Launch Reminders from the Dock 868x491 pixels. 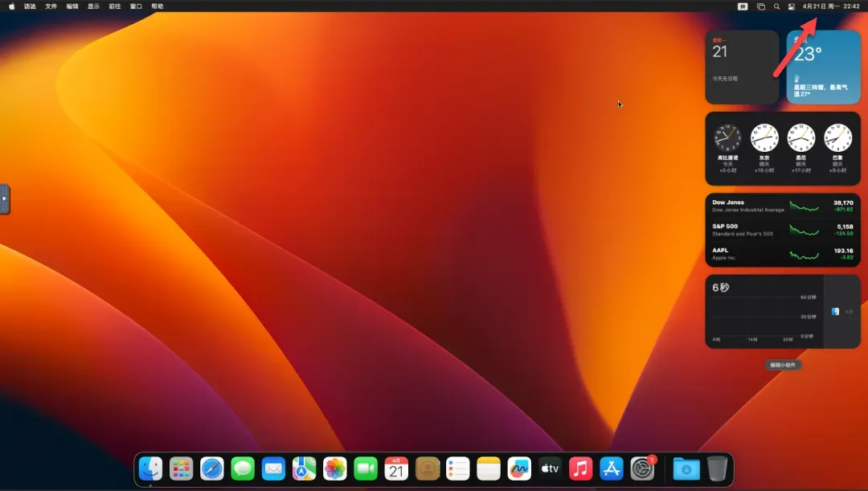click(458, 468)
